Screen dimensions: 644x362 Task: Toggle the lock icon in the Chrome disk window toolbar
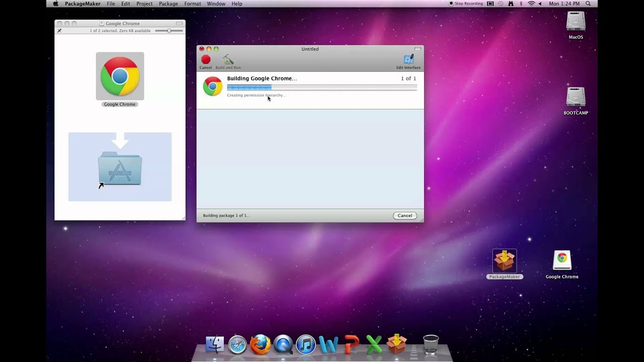pos(59,30)
